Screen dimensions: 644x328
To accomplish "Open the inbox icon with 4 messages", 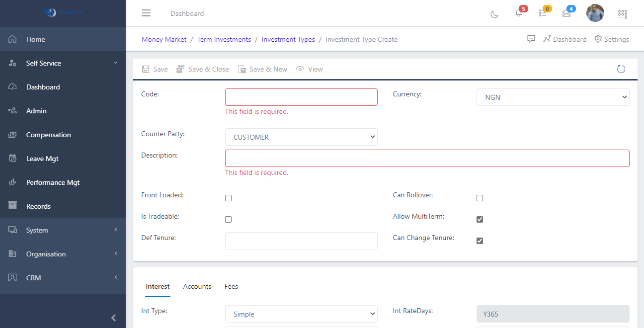I will click(x=566, y=14).
